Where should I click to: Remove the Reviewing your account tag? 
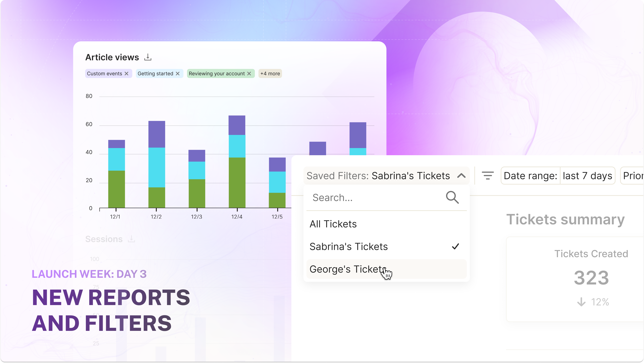pyautogui.click(x=249, y=74)
